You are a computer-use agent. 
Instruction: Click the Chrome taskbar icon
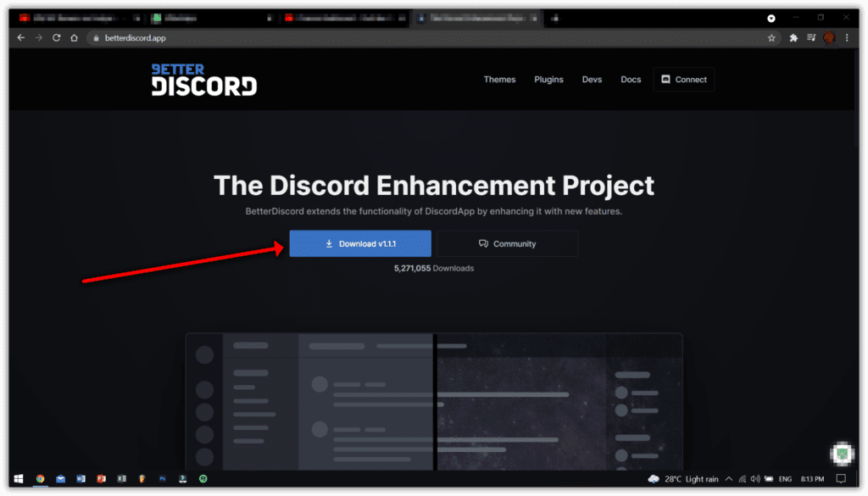[x=40, y=479]
